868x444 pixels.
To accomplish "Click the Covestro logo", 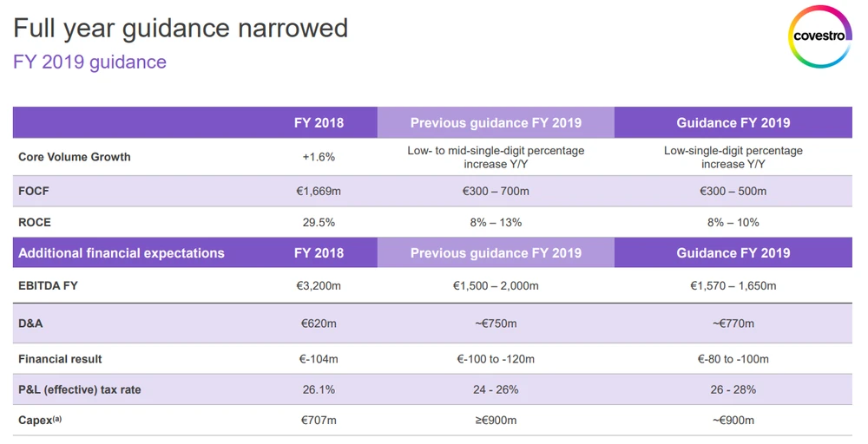I will click(820, 36).
